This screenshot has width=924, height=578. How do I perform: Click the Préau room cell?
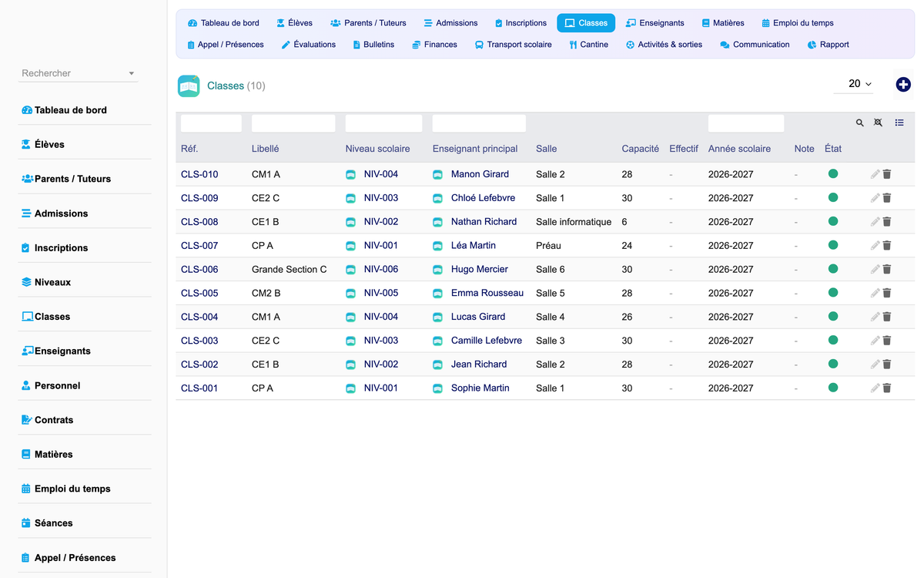(548, 246)
